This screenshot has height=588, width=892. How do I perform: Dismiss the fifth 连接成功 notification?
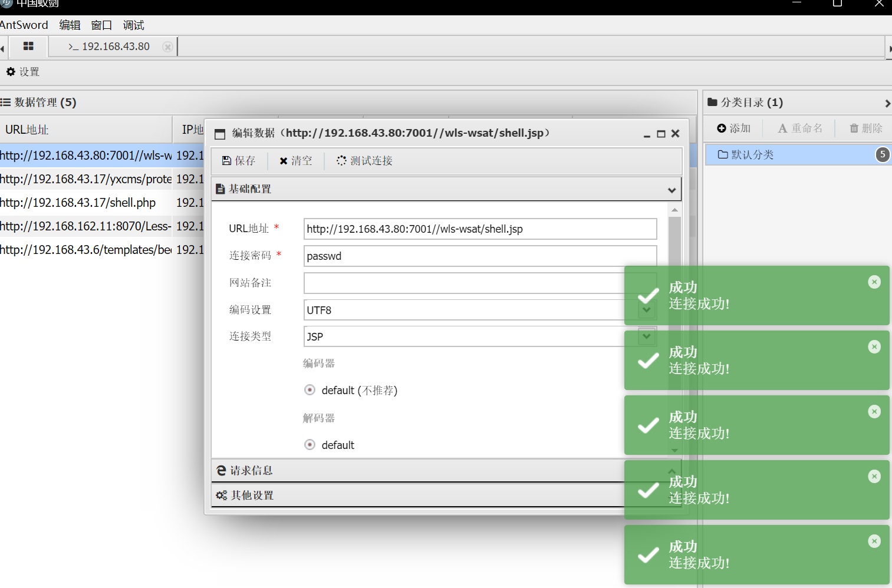tap(874, 541)
